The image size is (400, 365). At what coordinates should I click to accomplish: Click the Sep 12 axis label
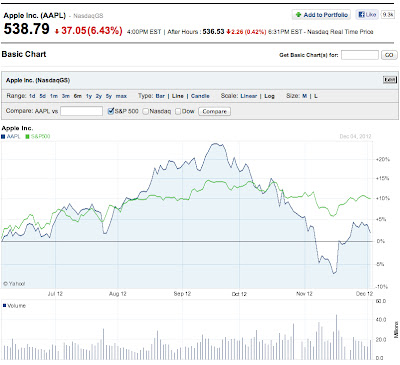182,294
